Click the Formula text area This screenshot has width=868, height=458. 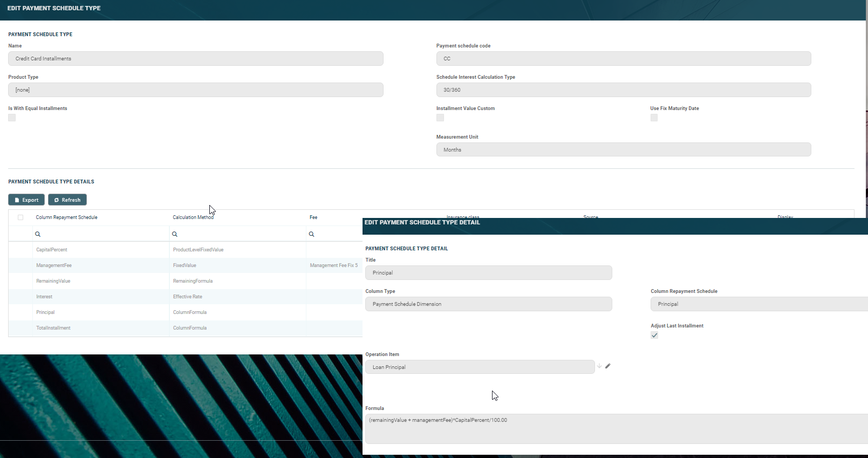tap(615, 428)
